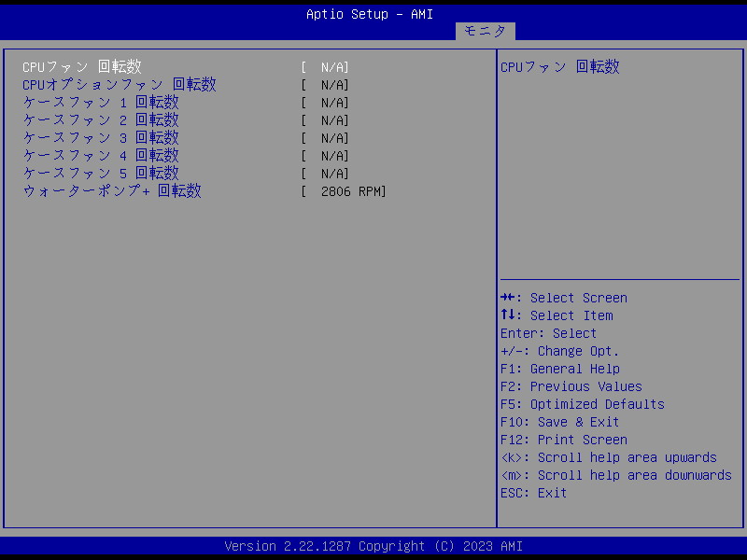Select CPUオプションファン 回転数 item
Image resolution: width=747 pixels, height=560 pixels.
click(120, 85)
